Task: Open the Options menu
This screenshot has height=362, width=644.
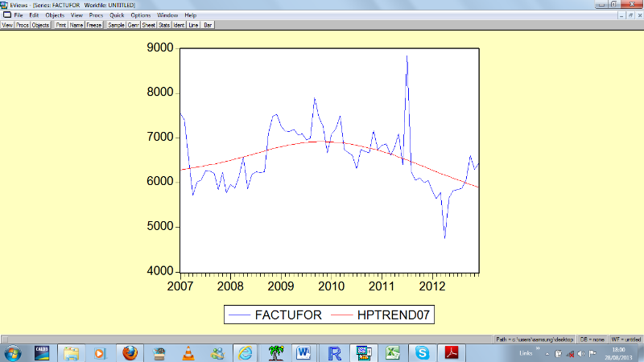Action: click(x=140, y=15)
